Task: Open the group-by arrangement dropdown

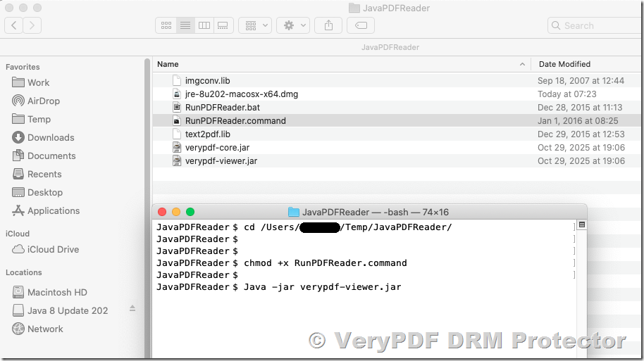Action: click(255, 25)
